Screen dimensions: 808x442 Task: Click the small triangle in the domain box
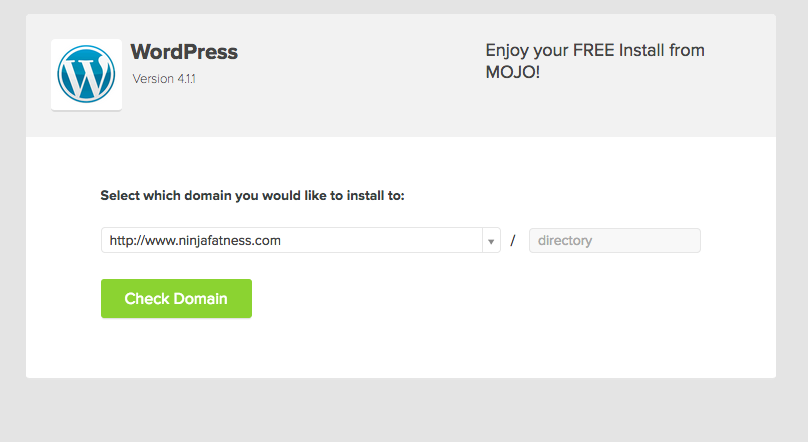click(491, 241)
